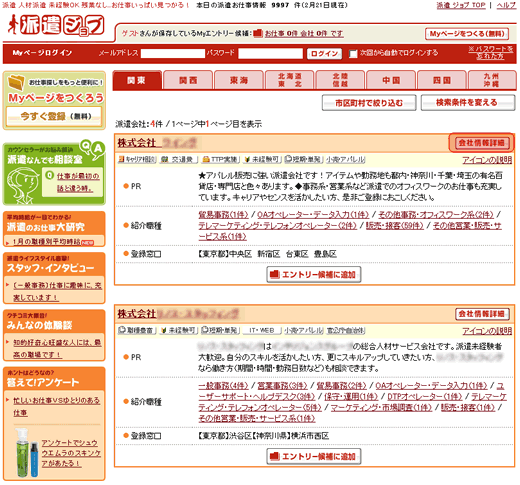Click キャリア相談 icon badge in first company

click(137, 159)
